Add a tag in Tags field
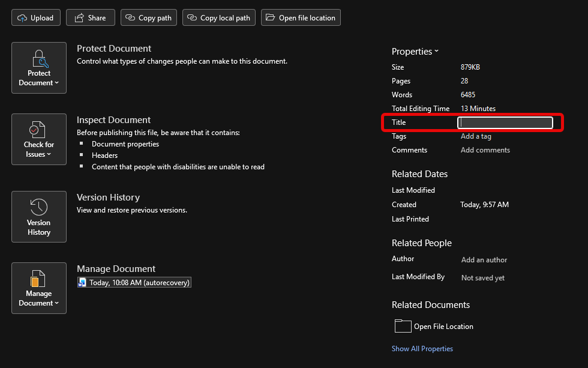 tap(476, 136)
